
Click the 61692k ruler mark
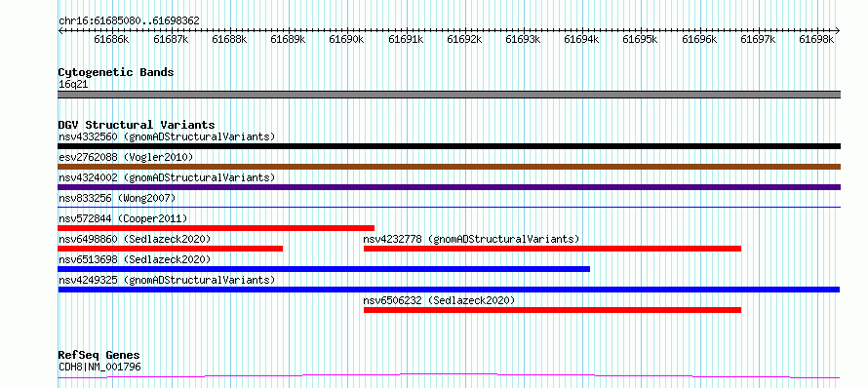(464, 39)
